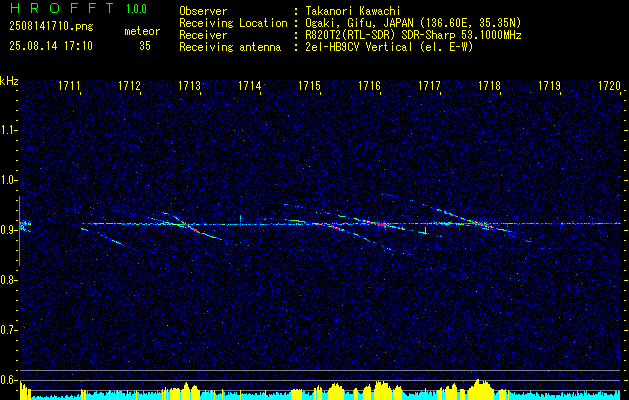This screenshot has height=400, width=629.
Task: Click the 1714 time marker
Action: click(250, 86)
